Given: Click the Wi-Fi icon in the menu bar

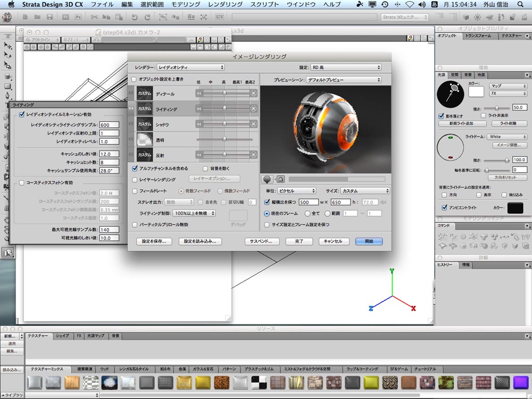Looking at the screenshot, I should pos(410,4).
